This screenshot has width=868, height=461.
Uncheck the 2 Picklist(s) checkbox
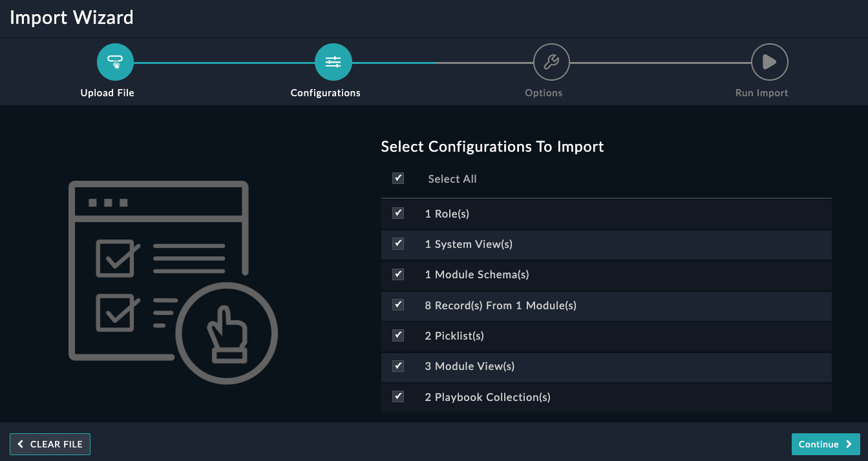pos(398,336)
